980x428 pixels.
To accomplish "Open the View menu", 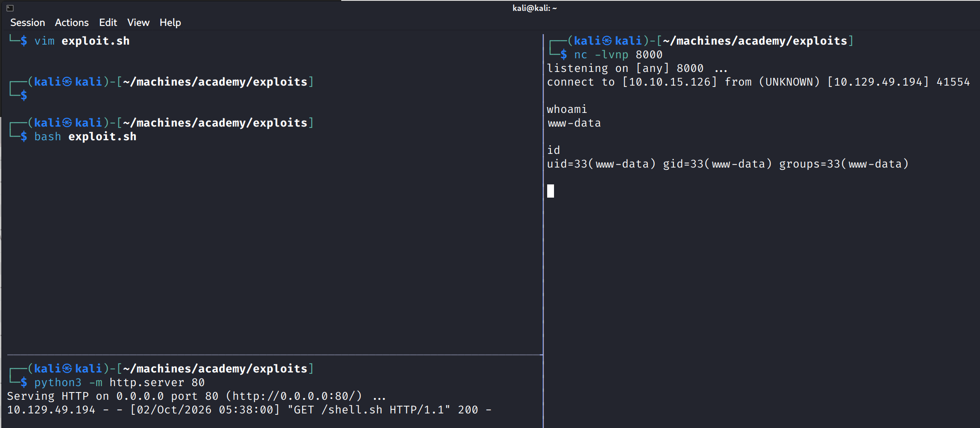I will click(x=138, y=22).
